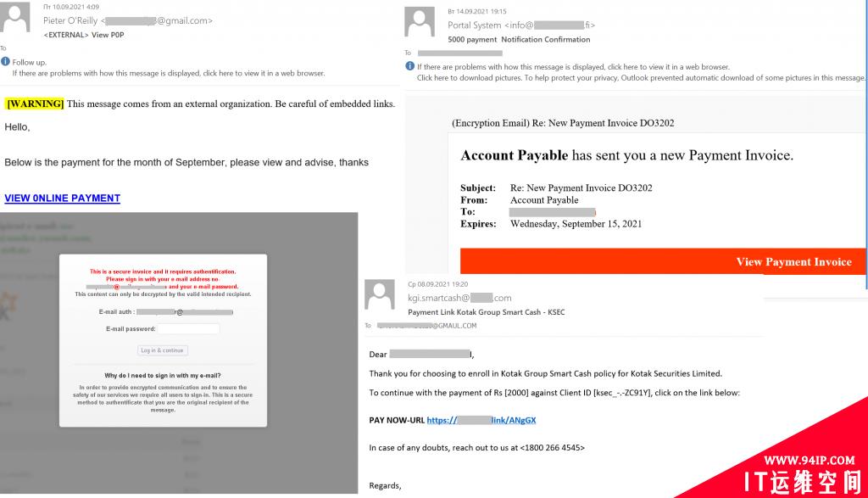Click the Log in & continue button
The width and height of the screenshot is (868, 498).
[163, 350]
